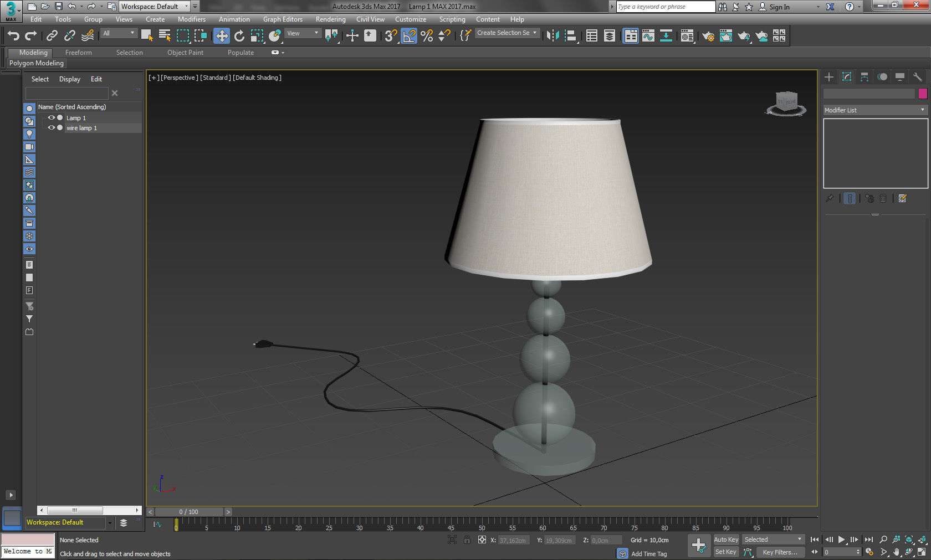
Task: Click the Unlink Selection icon
Action: point(70,36)
